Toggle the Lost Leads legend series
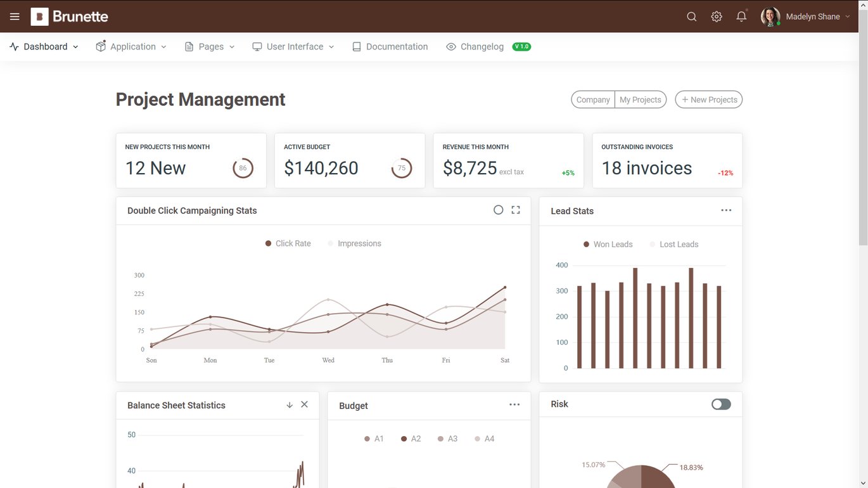 pos(673,244)
